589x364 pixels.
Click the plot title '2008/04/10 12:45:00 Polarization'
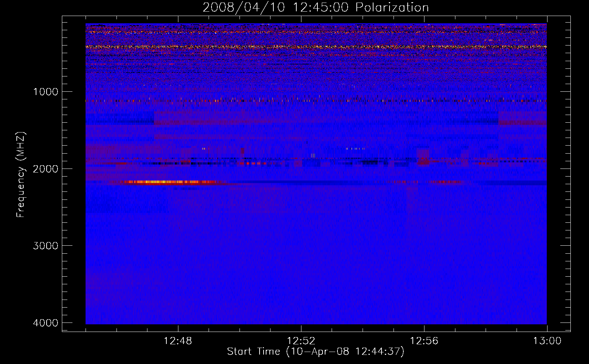[x=316, y=8]
